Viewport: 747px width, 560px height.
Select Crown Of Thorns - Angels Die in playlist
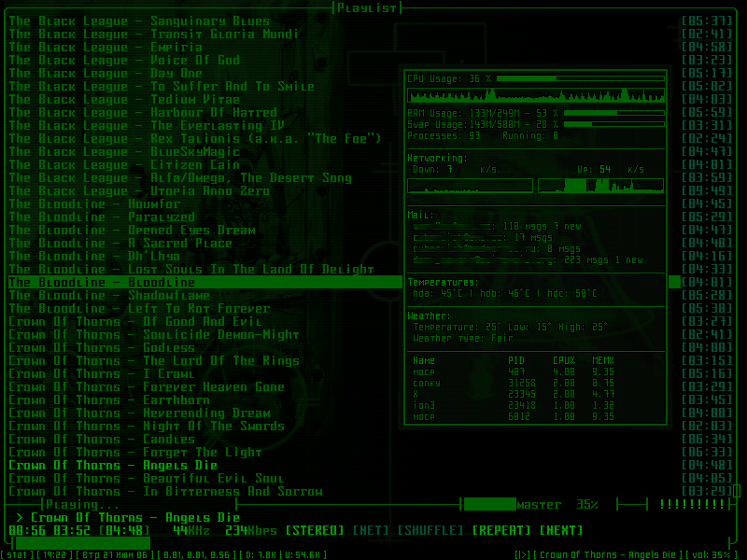[113, 465]
